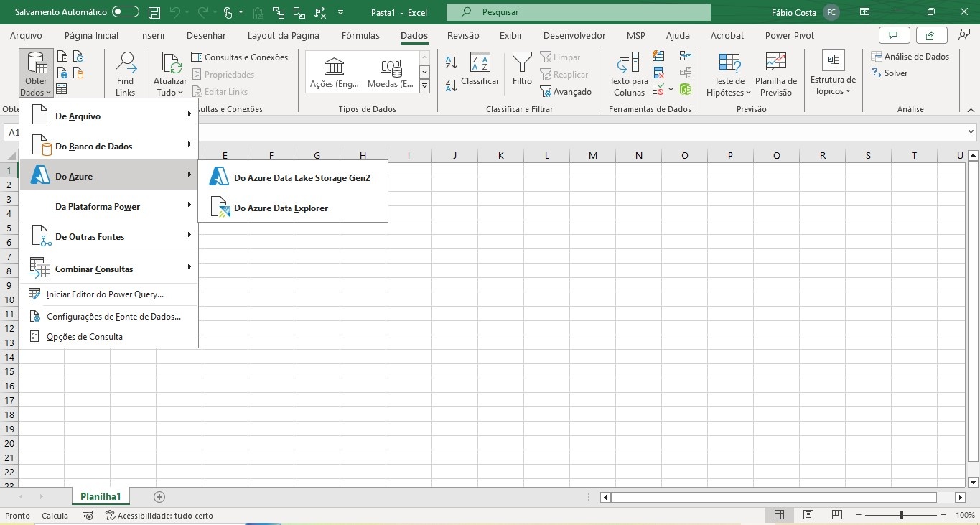Open Combinar Consultas submenu
The image size is (980, 525).
[x=108, y=269]
